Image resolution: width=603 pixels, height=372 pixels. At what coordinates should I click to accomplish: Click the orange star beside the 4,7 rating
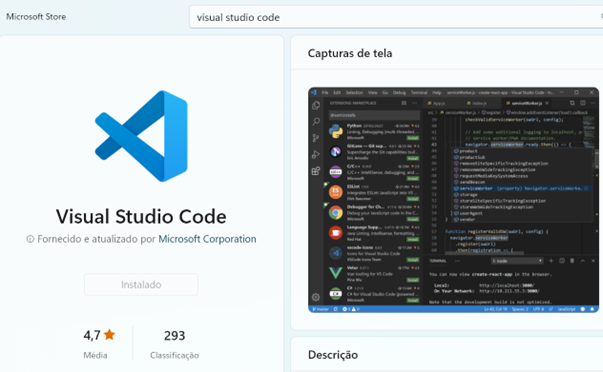pyautogui.click(x=109, y=335)
